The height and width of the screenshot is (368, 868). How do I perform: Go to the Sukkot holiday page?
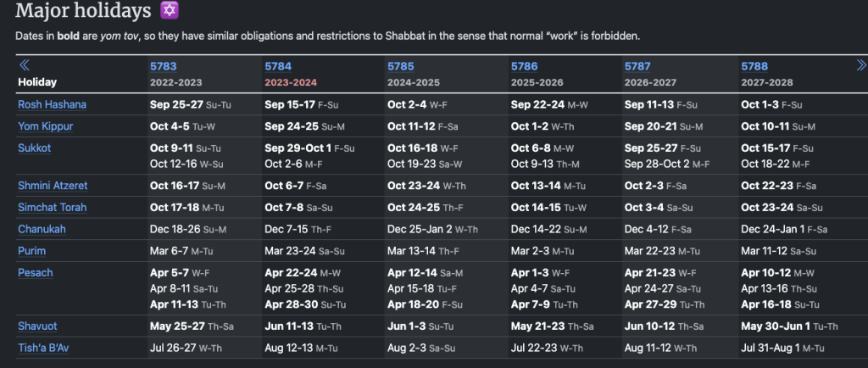35,148
